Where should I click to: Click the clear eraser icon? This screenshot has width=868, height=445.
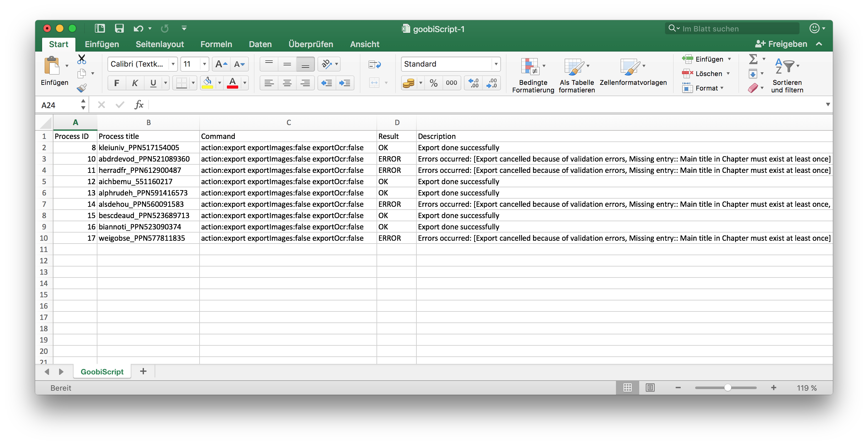point(753,88)
